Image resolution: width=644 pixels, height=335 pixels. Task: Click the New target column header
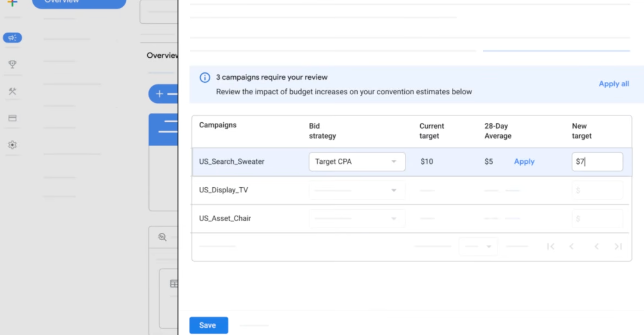(x=582, y=131)
